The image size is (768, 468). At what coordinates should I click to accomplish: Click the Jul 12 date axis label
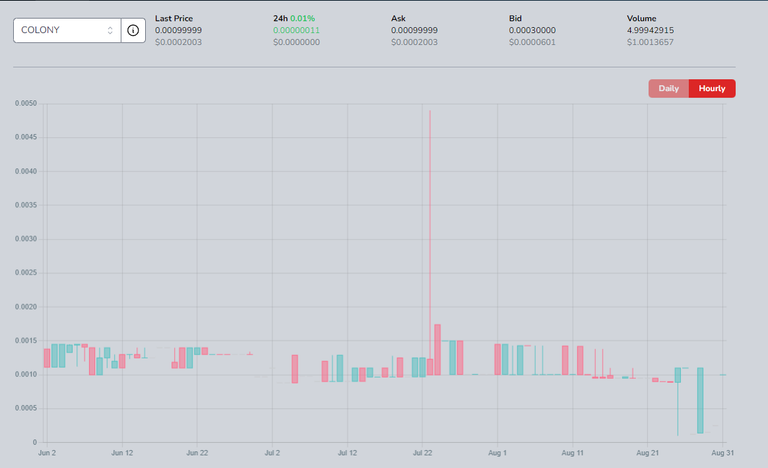click(347, 453)
